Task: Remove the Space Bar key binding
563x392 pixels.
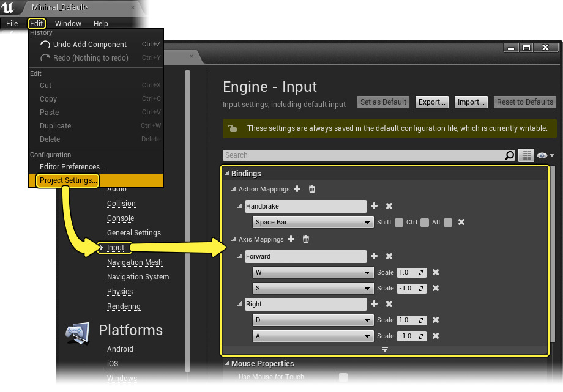Action: [x=461, y=223]
